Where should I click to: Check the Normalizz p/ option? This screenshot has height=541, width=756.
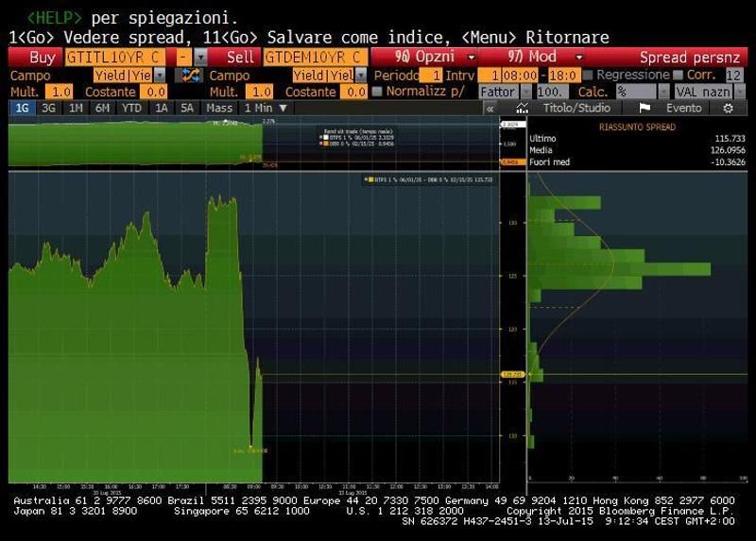click(x=378, y=92)
